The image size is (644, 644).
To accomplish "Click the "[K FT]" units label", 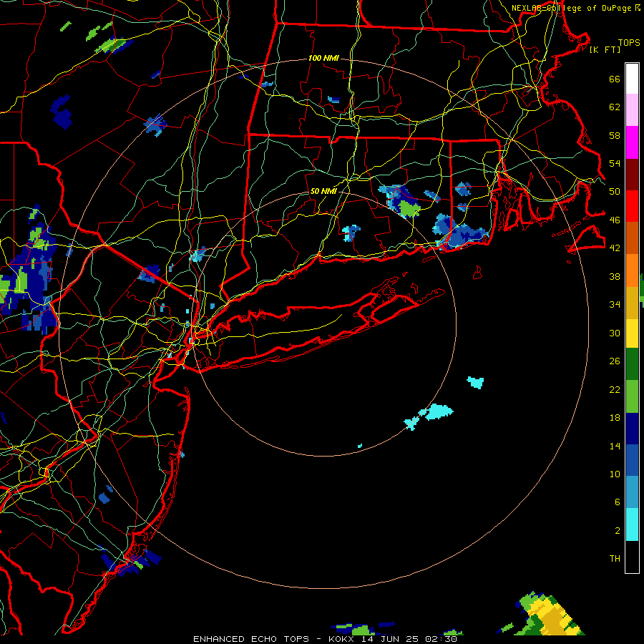I will (605, 49).
